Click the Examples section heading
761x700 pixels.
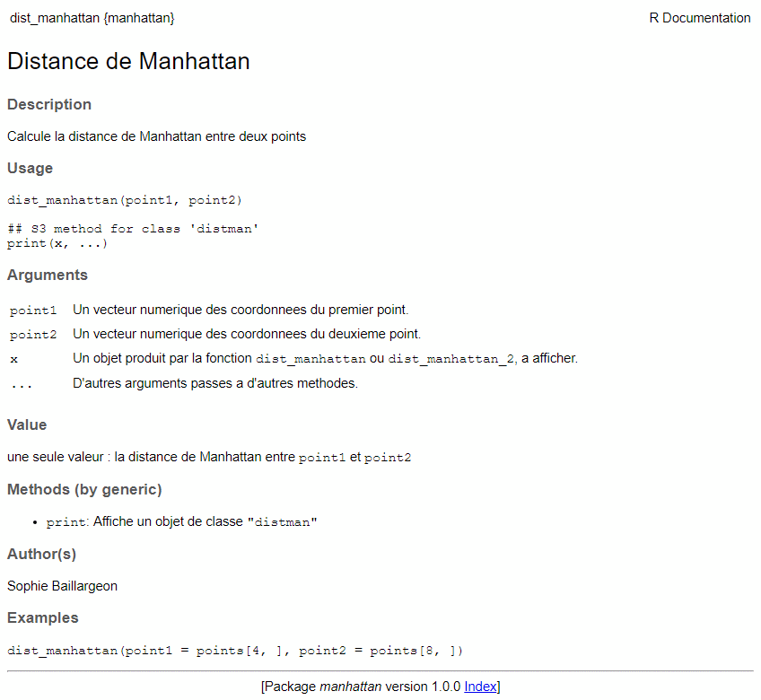click(x=42, y=617)
